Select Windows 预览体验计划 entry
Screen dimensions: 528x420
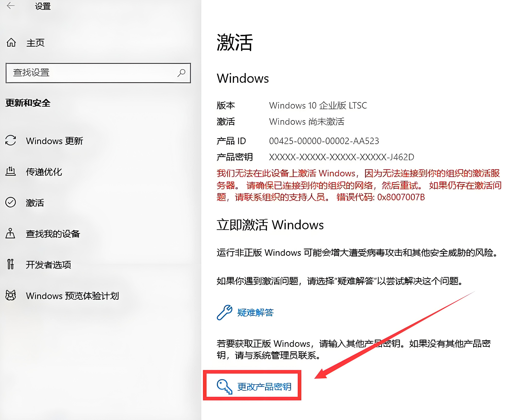point(73,296)
